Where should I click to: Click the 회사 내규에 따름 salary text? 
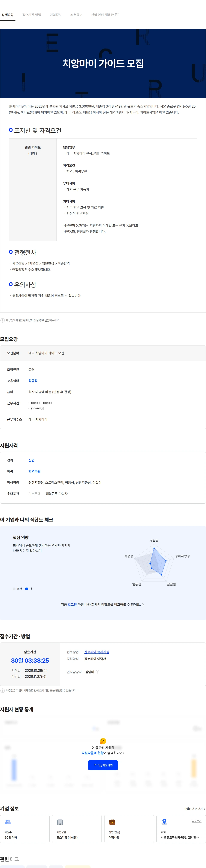50,392
